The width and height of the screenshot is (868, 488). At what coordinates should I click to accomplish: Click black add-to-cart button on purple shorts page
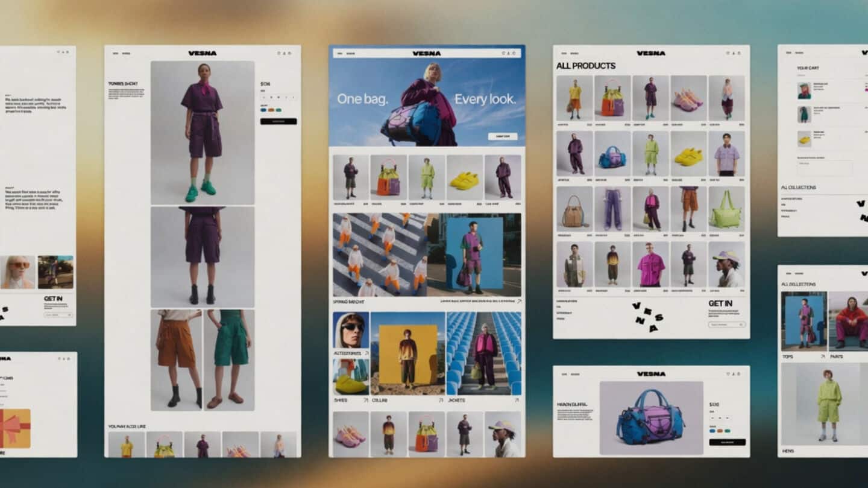tap(278, 121)
